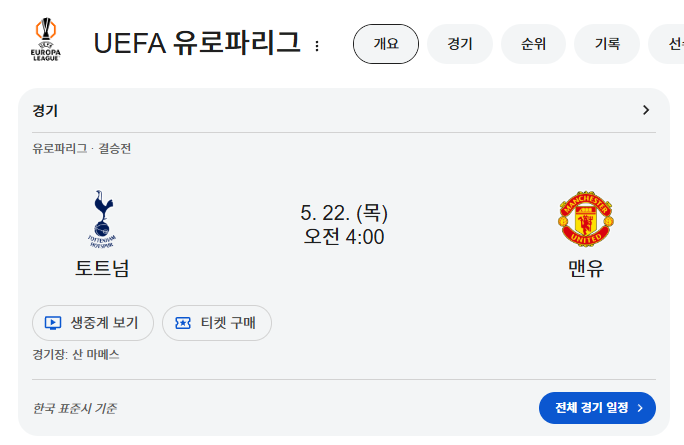The width and height of the screenshot is (684, 445).
Task: Click the 전체 경기 일정 text label
Action: tap(592, 408)
